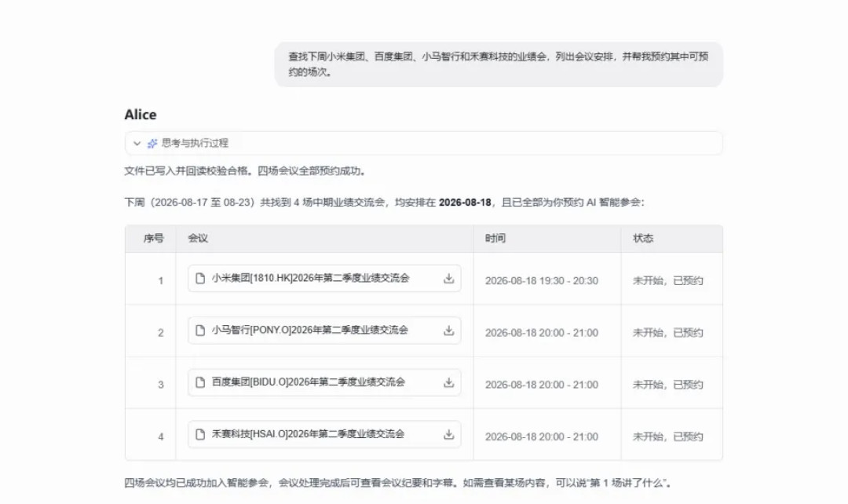Click the Alice assistant name

tap(141, 115)
